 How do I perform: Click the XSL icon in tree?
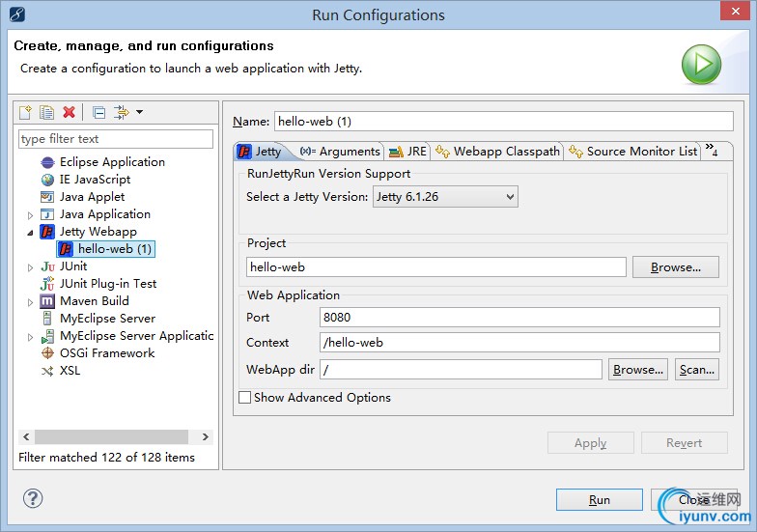point(47,371)
